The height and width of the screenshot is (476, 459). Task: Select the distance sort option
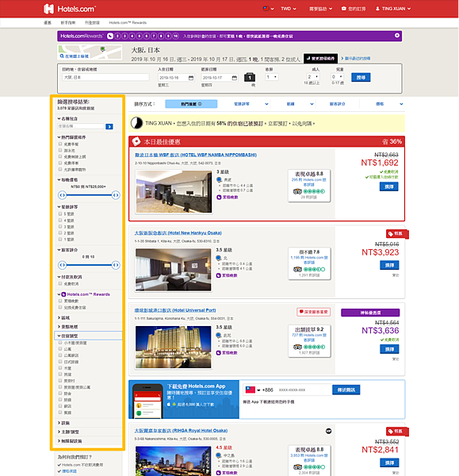(300, 104)
